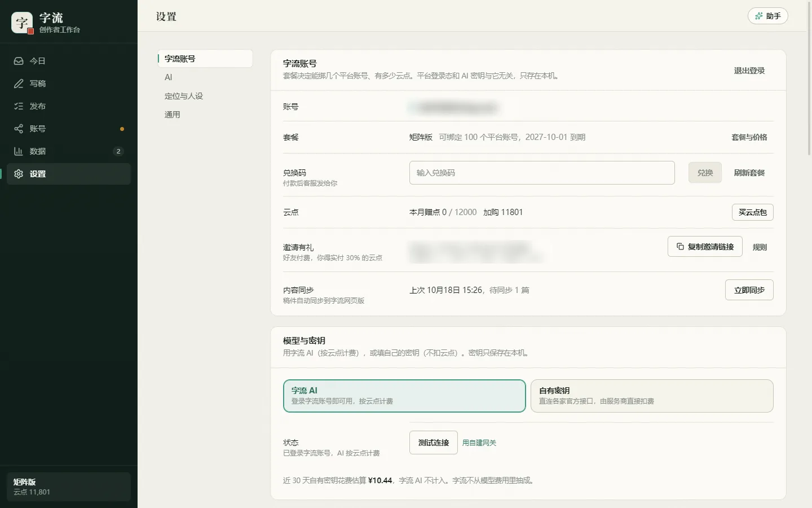The image size is (812, 508).
Task: Click the 输入兑换码 input field
Action: point(542,173)
